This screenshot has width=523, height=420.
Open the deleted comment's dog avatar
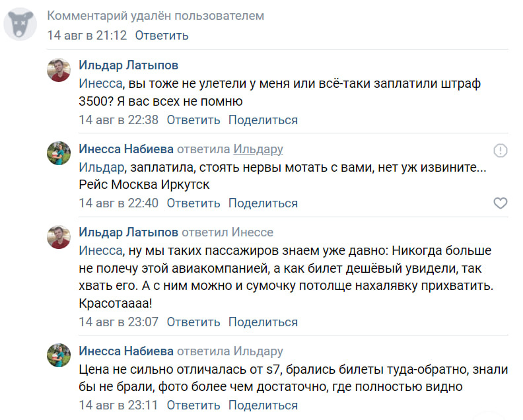click(20, 24)
